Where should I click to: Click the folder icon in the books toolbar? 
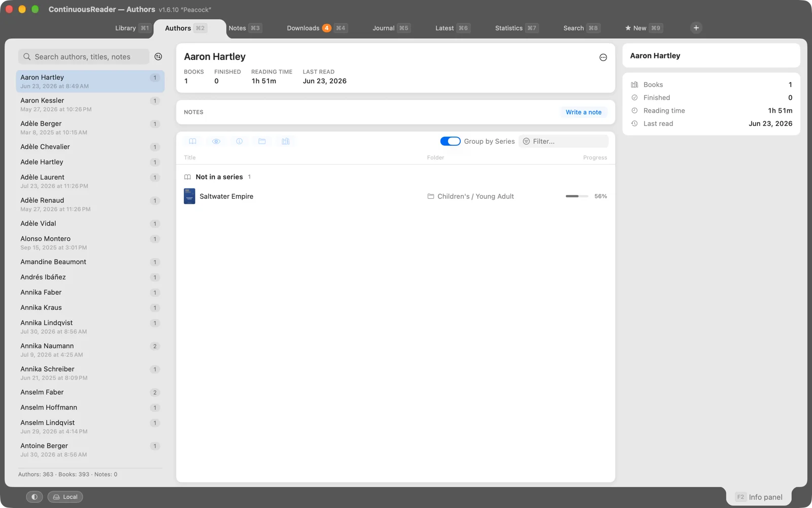coord(262,141)
